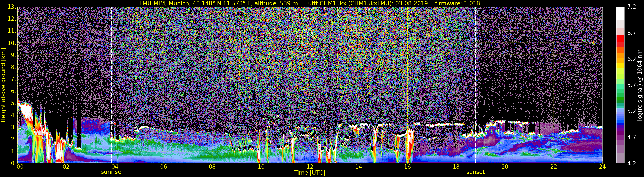Click time-axis tick label "14"
The image size is (644, 177).
(358, 167)
